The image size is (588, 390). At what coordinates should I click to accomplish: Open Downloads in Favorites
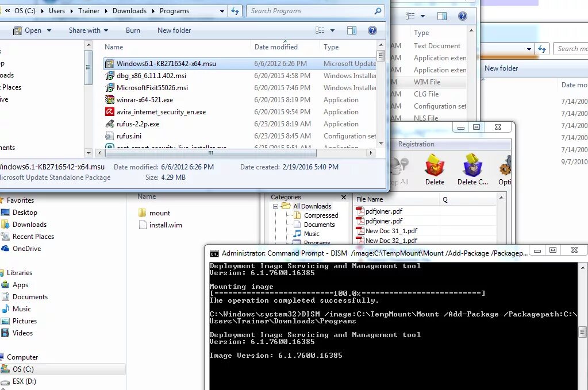pyautogui.click(x=30, y=225)
